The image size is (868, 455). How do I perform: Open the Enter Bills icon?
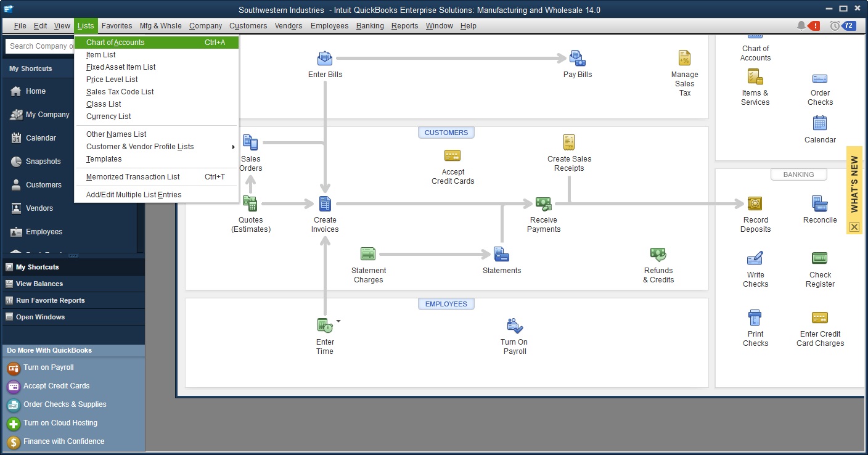[x=325, y=59]
